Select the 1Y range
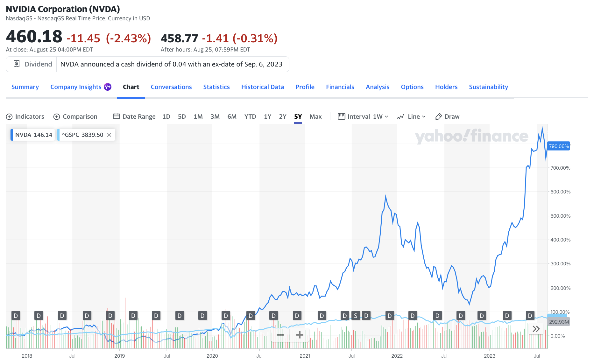 (x=267, y=116)
